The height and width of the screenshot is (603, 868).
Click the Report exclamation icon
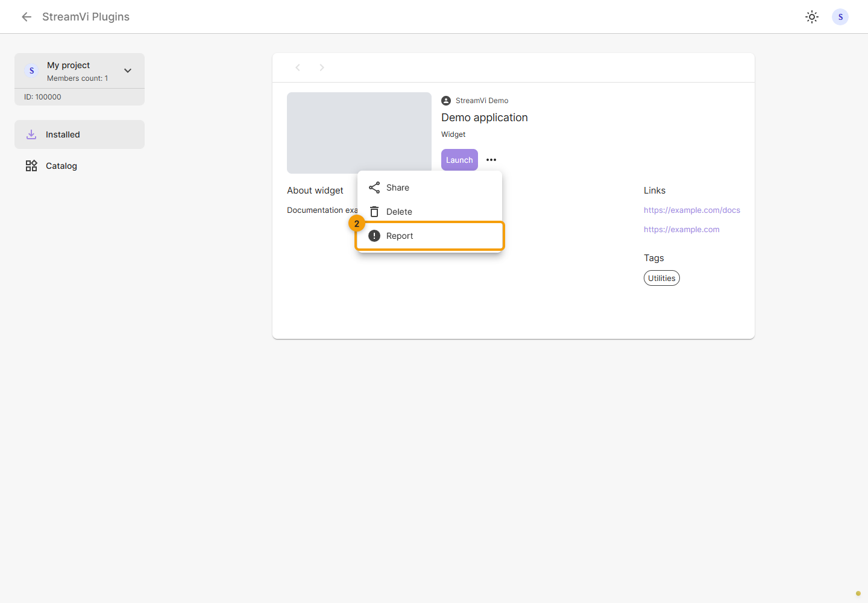coord(374,236)
